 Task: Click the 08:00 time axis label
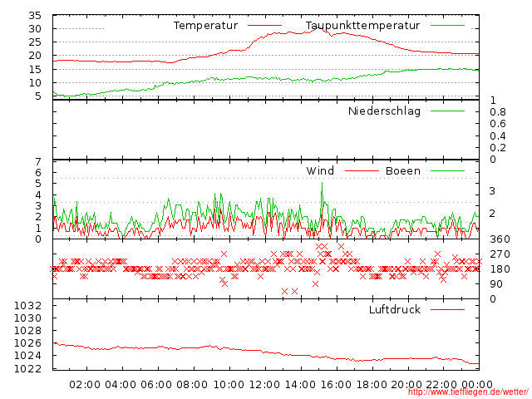point(192,385)
